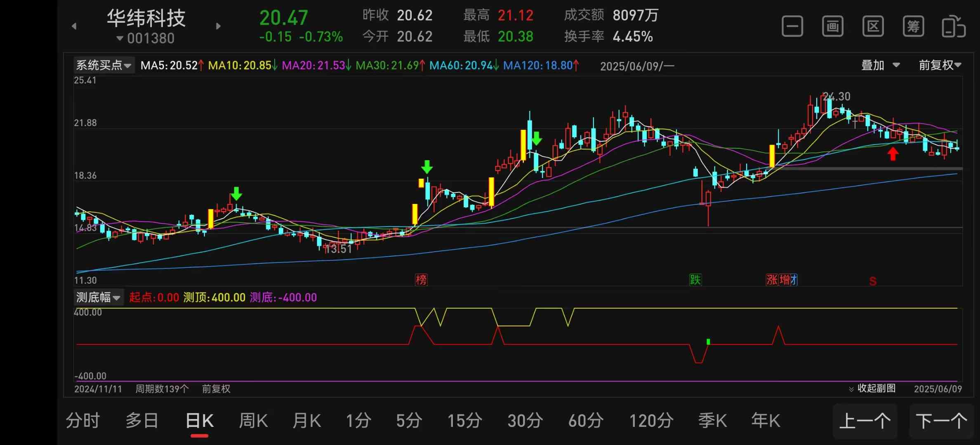Tap the 2025/06/09/一 date label
This screenshot has width=980, height=445.
[x=637, y=66]
